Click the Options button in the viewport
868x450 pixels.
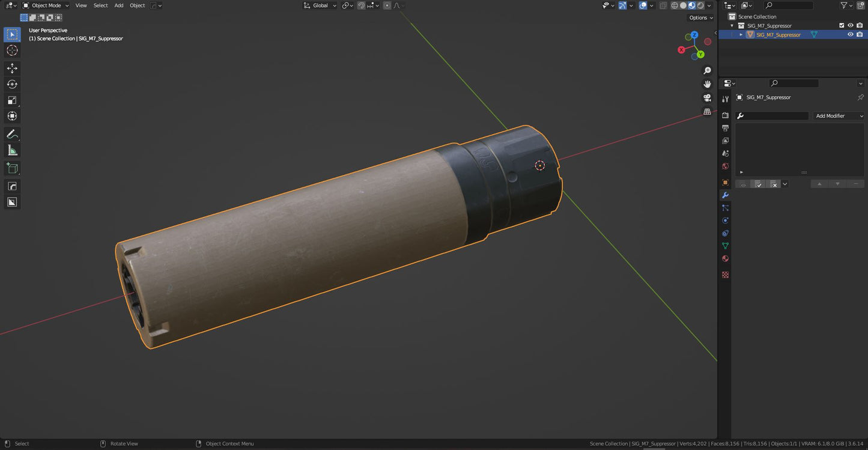click(x=700, y=17)
